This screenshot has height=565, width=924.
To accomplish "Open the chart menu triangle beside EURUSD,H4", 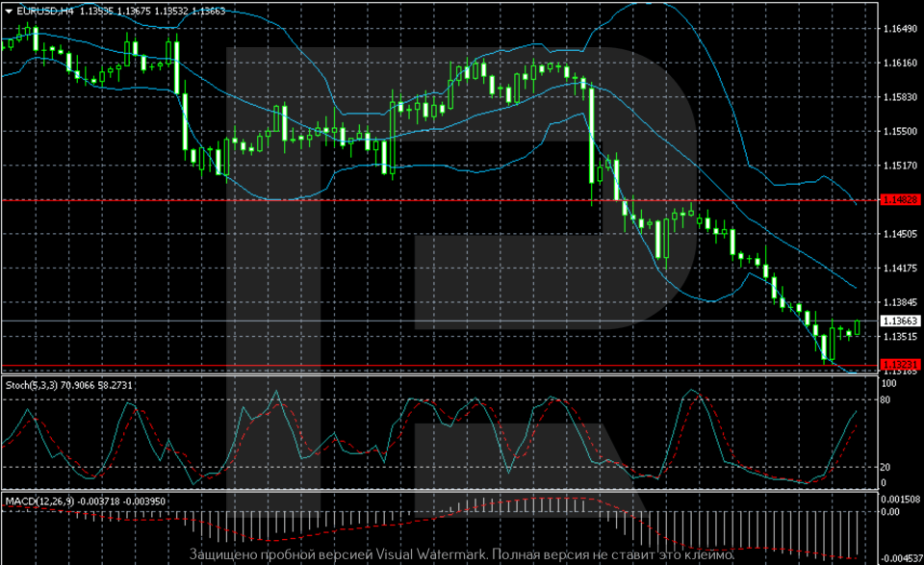I will pos(9,12).
